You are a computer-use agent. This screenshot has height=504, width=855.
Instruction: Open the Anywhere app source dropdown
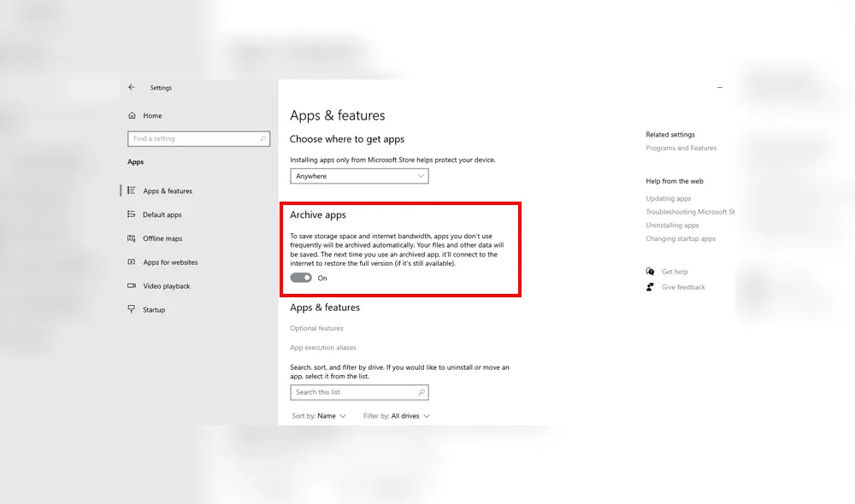359,176
